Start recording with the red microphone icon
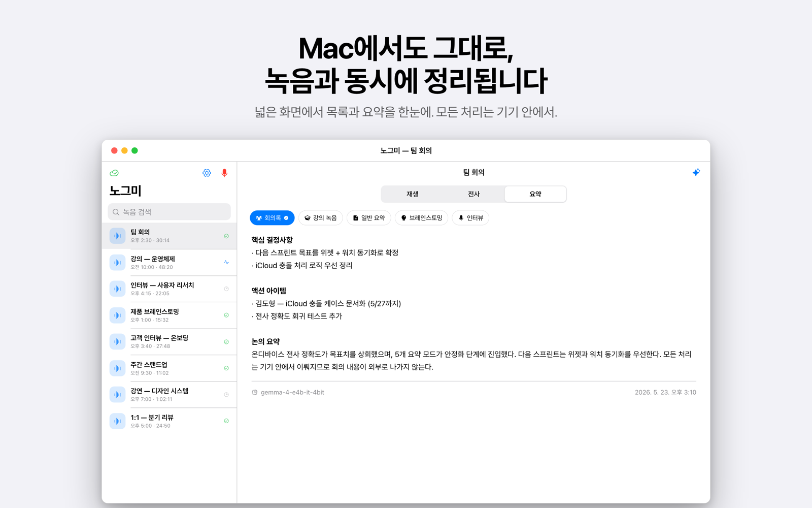This screenshot has height=508, width=812. [x=224, y=173]
